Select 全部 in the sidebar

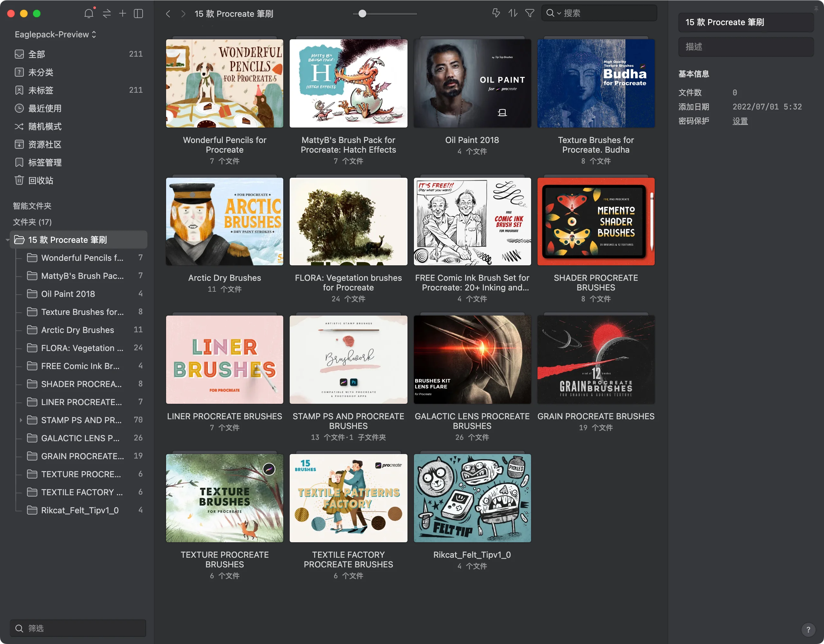tap(79, 54)
